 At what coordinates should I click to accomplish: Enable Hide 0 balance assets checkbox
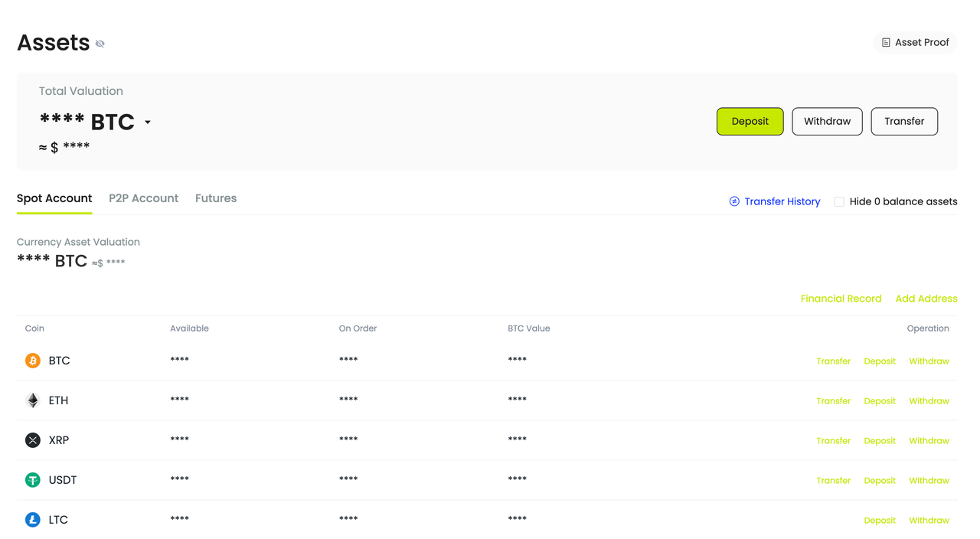(x=839, y=201)
